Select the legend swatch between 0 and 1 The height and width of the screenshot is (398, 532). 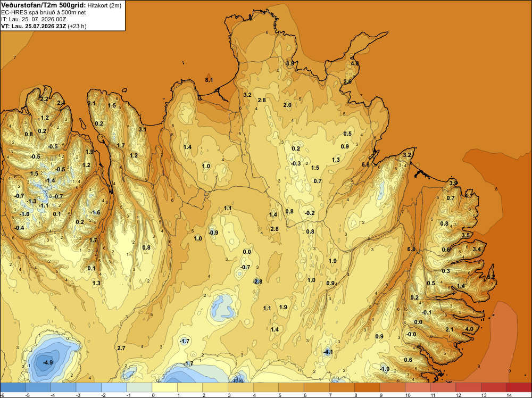164,387
